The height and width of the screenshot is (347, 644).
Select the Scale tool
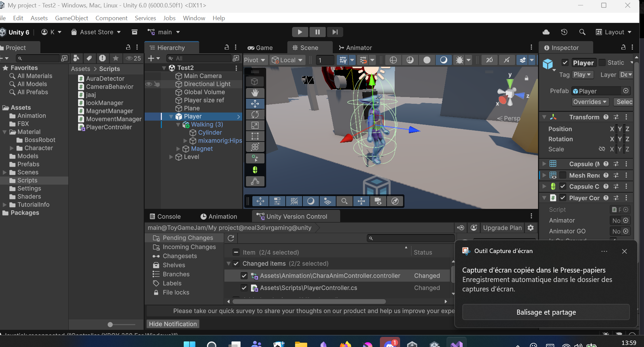pyautogui.click(x=255, y=125)
